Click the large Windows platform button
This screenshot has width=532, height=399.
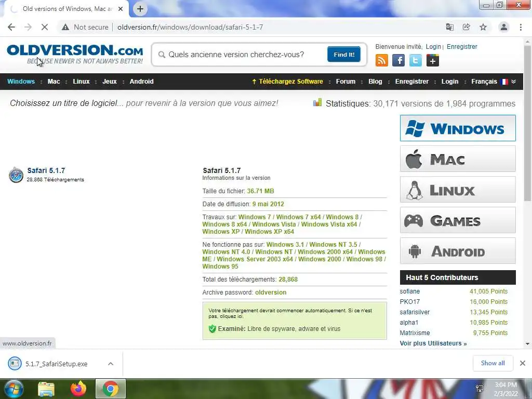point(458,128)
